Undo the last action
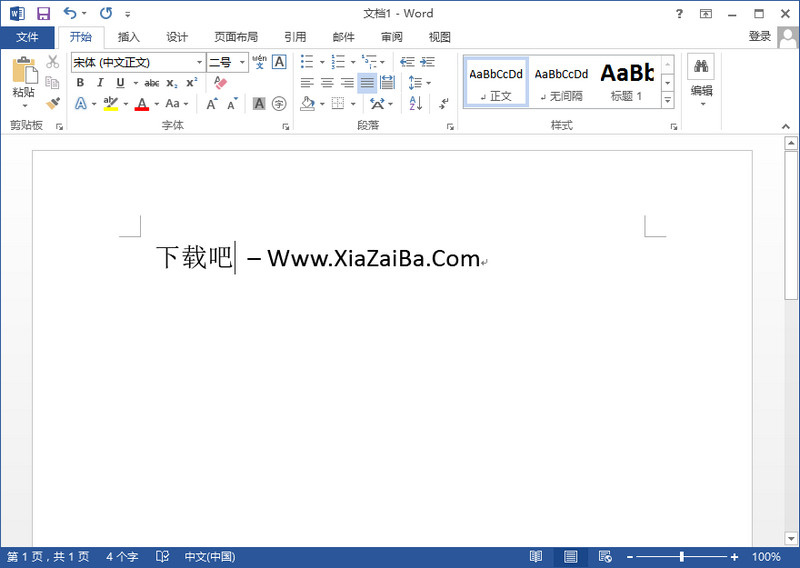Screen dimensions: 800x568 (x=69, y=13)
